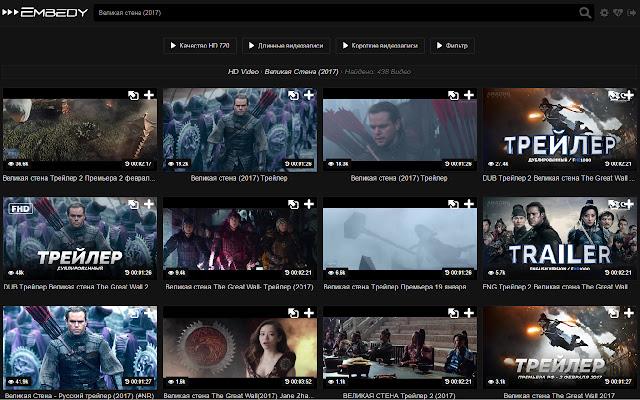Click the exit arrow icon in header
This screenshot has width=640, height=400.
[630, 13]
